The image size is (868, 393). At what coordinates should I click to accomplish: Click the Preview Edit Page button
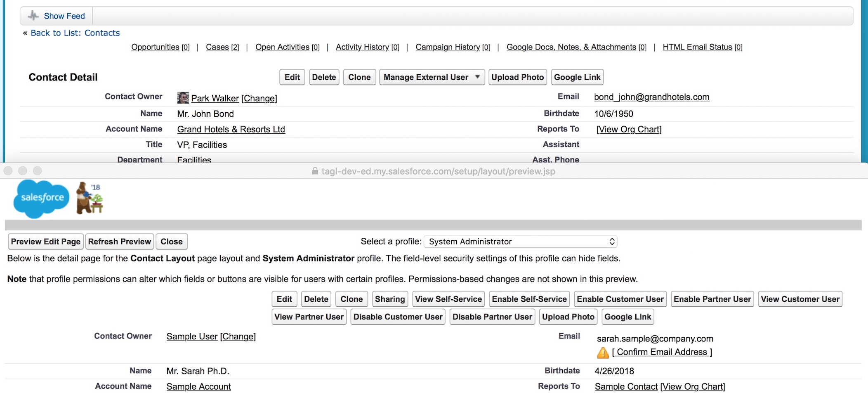pyautogui.click(x=46, y=241)
